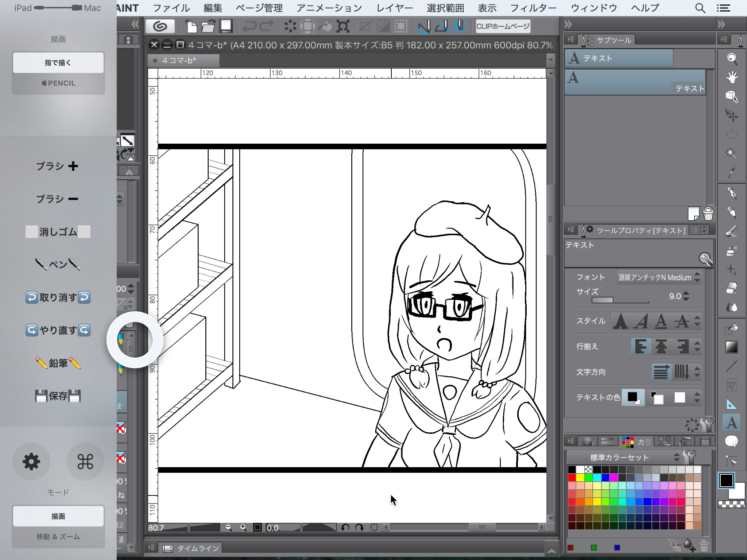Select the Zoom magnifier tool

[732, 58]
